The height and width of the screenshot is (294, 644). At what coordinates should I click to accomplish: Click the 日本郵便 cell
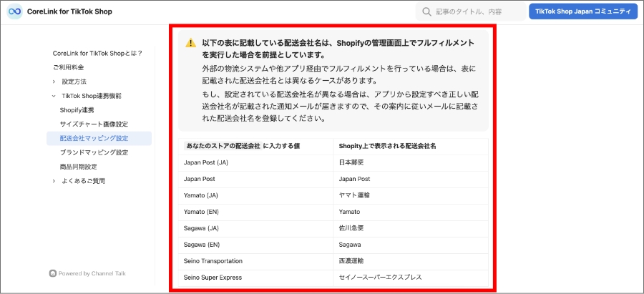(411, 162)
